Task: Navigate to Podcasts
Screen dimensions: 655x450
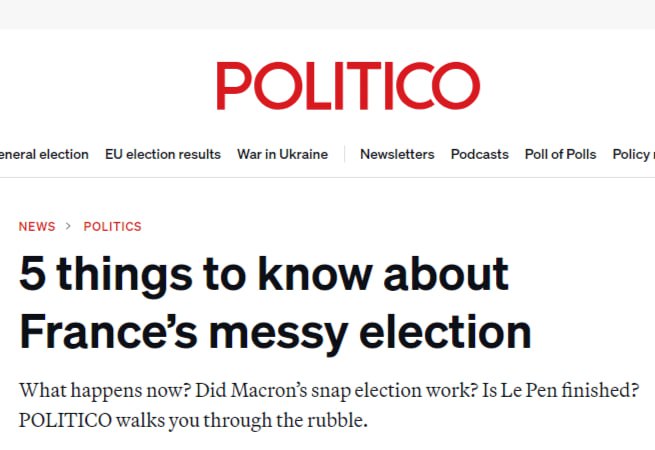Action: [x=480, y=154]
